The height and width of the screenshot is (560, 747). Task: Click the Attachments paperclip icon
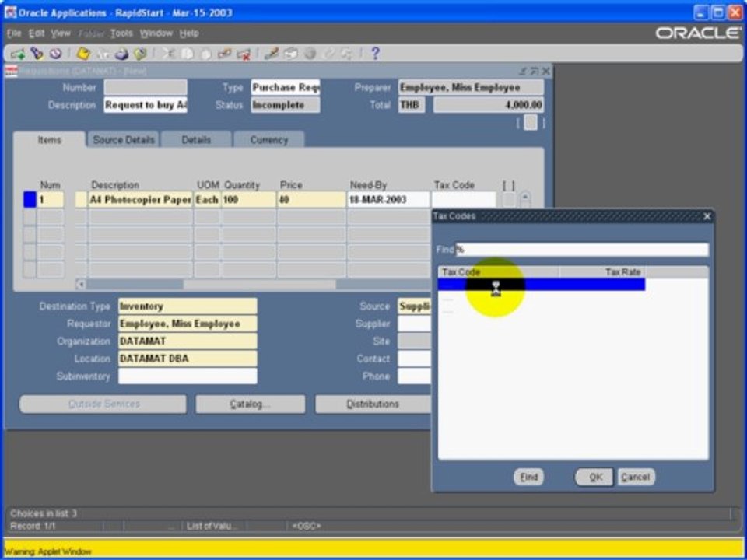point(328,54)
